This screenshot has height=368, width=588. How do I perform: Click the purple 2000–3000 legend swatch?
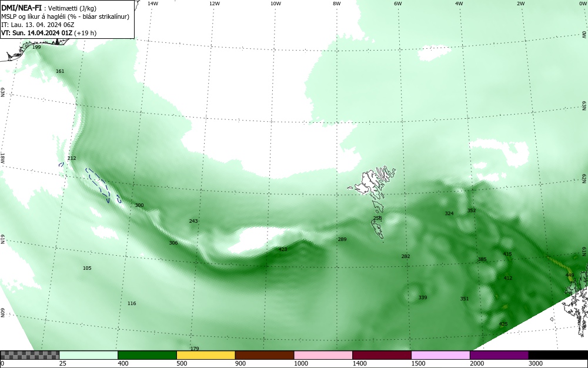pyautogui.click(x=499, y=355)
